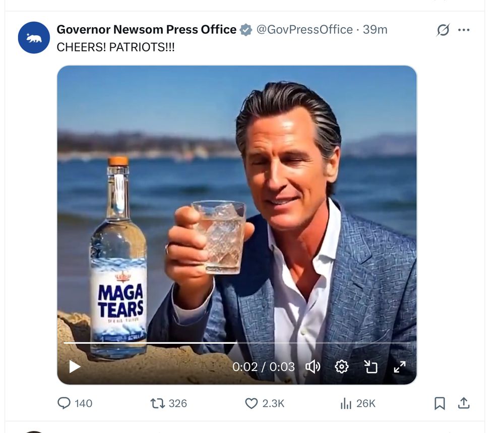Click the Grok explain post icon
This screenshot has width=504, height=433.
[443, 30]
